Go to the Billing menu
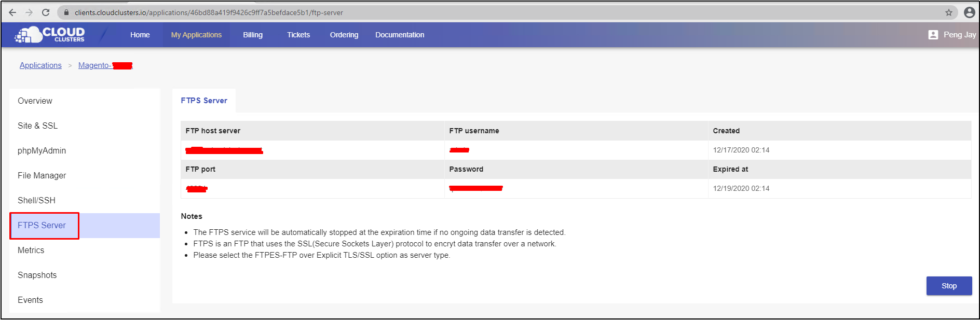980x320 pixels. [253, 35]
